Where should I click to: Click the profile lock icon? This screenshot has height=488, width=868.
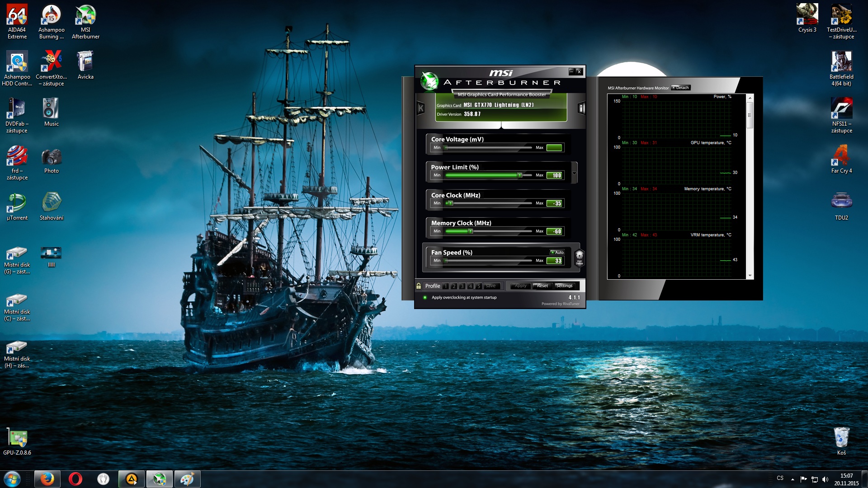pyautogui.click(x=419, y=286)
